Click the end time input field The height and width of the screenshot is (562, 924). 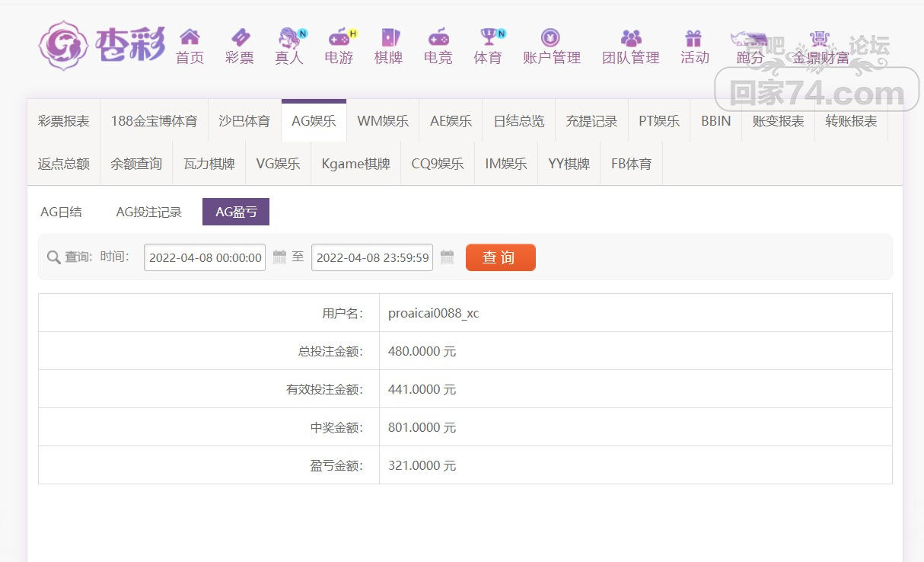[372, 257]
